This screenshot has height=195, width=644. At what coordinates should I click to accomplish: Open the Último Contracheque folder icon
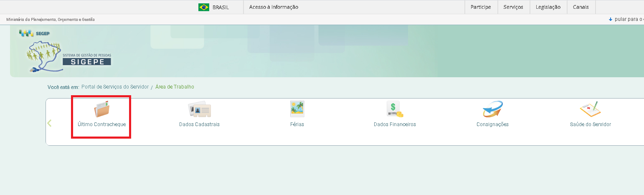click(102, 109)
